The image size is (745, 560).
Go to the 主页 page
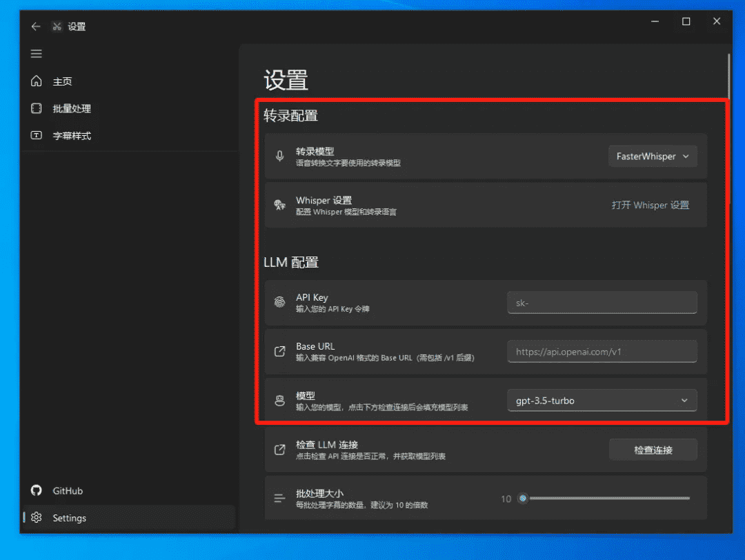(63, 81)
